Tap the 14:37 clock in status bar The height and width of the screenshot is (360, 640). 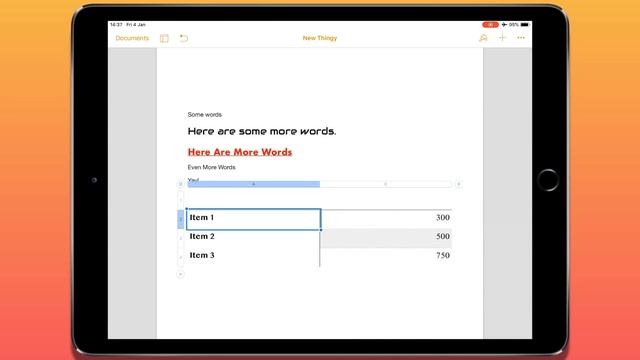tap(116, 24)
